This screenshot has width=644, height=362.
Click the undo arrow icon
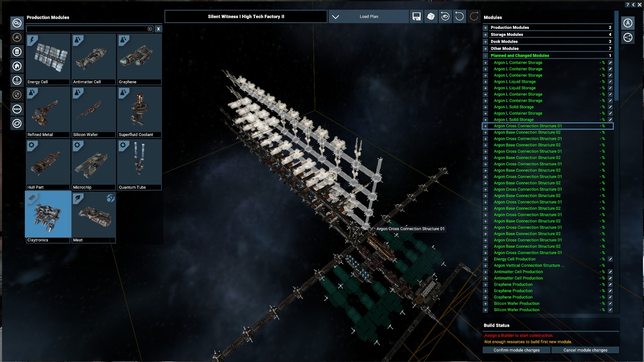(460, 16)
